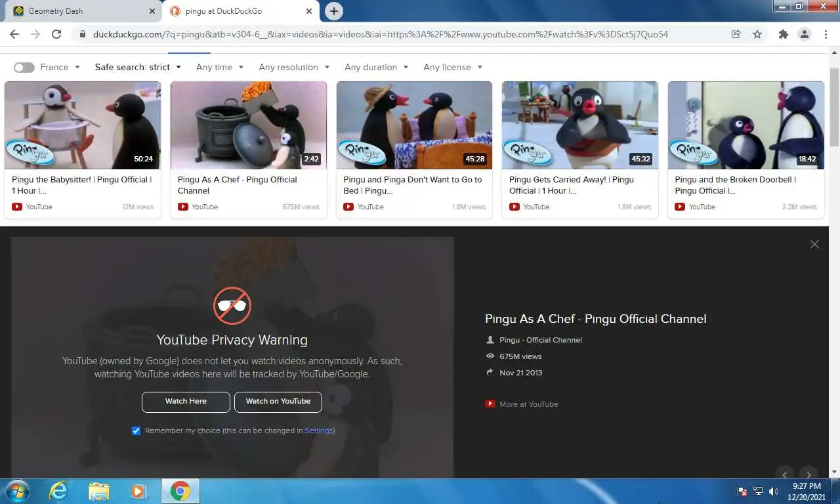
Task: Open a new browser tab
Action: click(334, 11)
